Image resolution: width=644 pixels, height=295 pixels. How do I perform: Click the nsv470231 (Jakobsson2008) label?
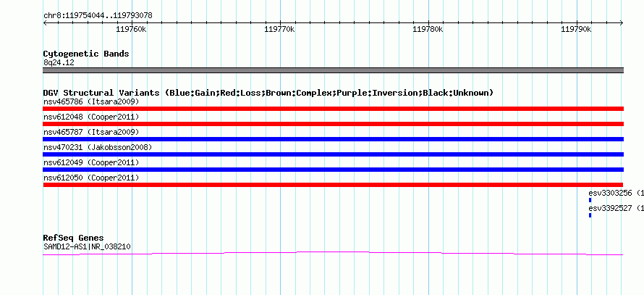pos(98,147)
